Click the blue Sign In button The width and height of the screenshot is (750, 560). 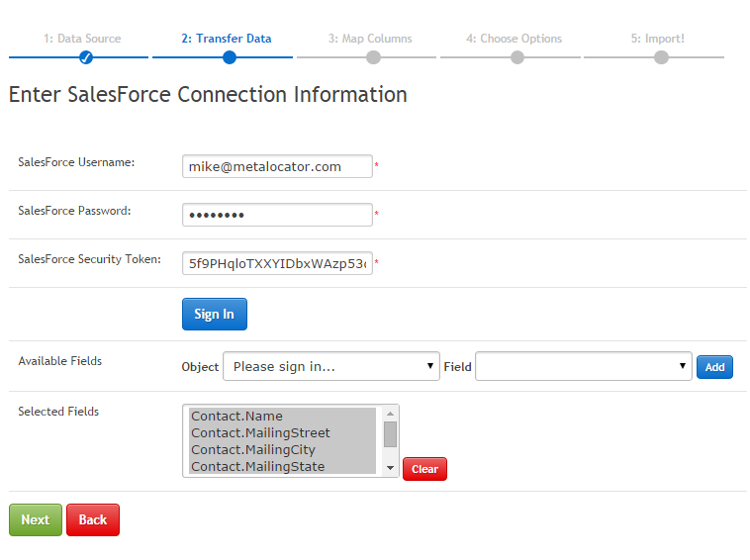pyautogui.click(x=215, y=315)
